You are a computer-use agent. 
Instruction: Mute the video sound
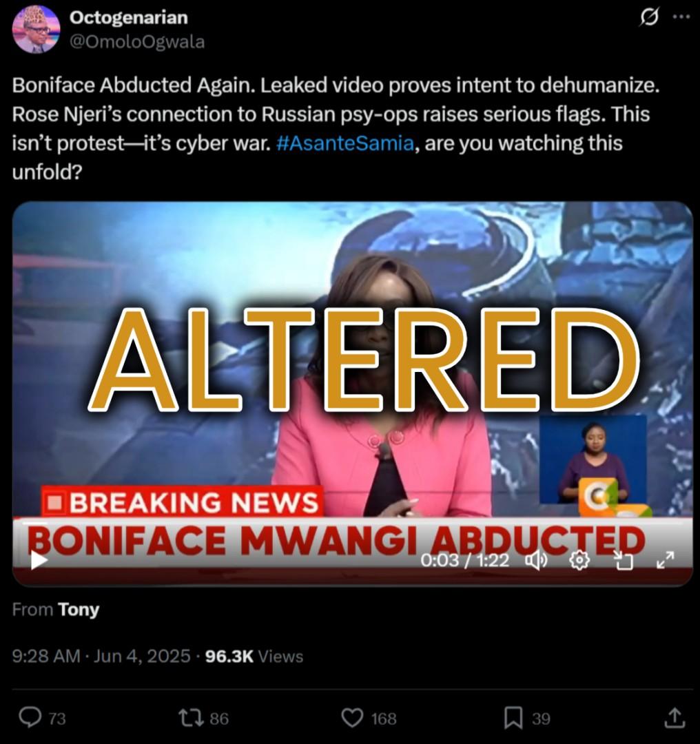tap(536, 560)
